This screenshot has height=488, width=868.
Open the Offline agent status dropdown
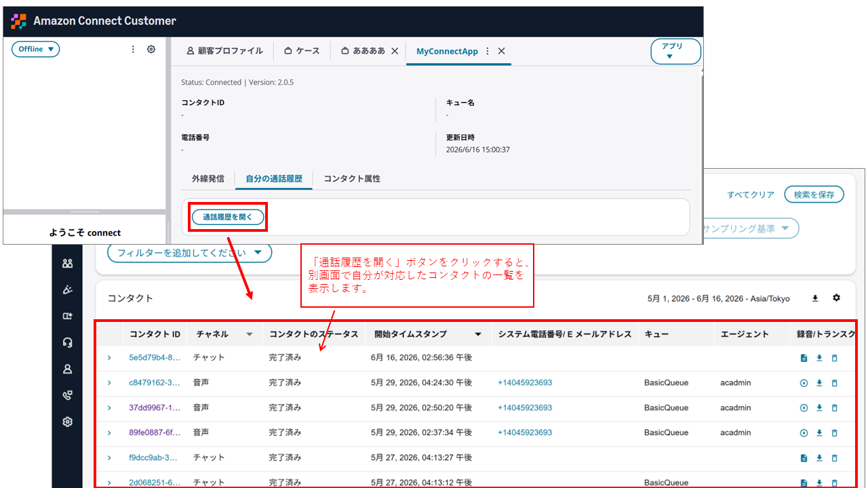pos(35,49)
